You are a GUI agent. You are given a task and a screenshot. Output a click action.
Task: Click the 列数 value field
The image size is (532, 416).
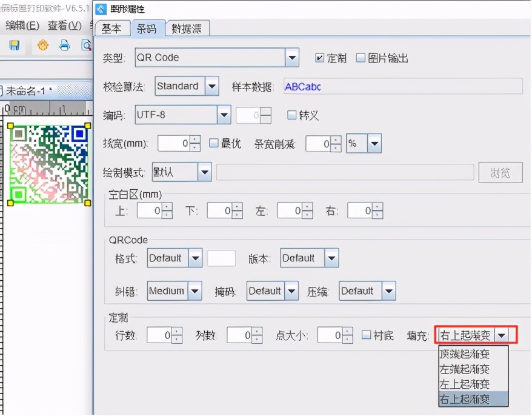239,335
